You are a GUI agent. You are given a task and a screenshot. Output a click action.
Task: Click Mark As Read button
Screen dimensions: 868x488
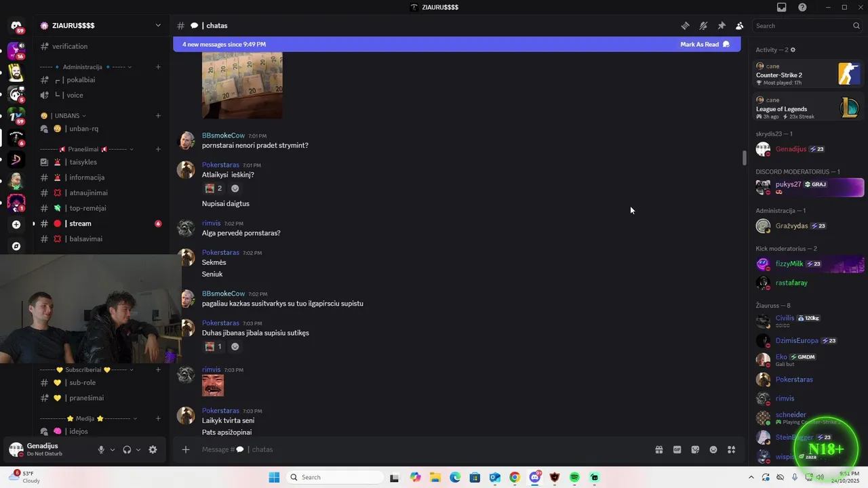705,44
